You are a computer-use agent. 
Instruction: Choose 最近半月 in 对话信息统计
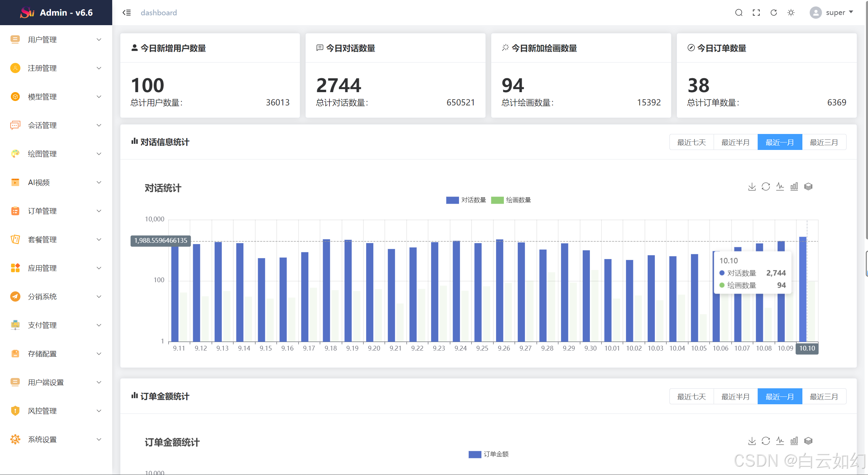pyautogui.click(x=735, y=142)
